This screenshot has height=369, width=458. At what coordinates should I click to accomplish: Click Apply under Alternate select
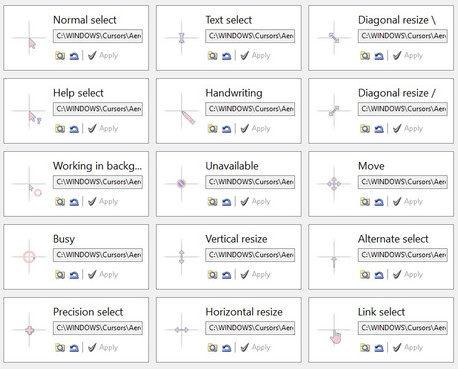point(408,274)
